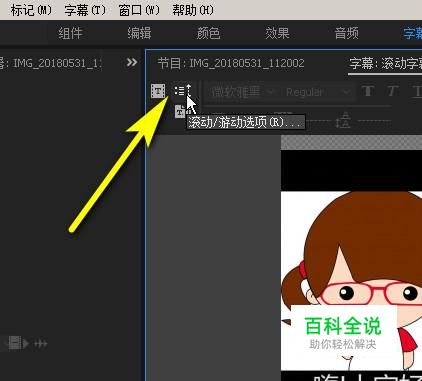Switch to the 组件 workspace

[x=70, y=33]
